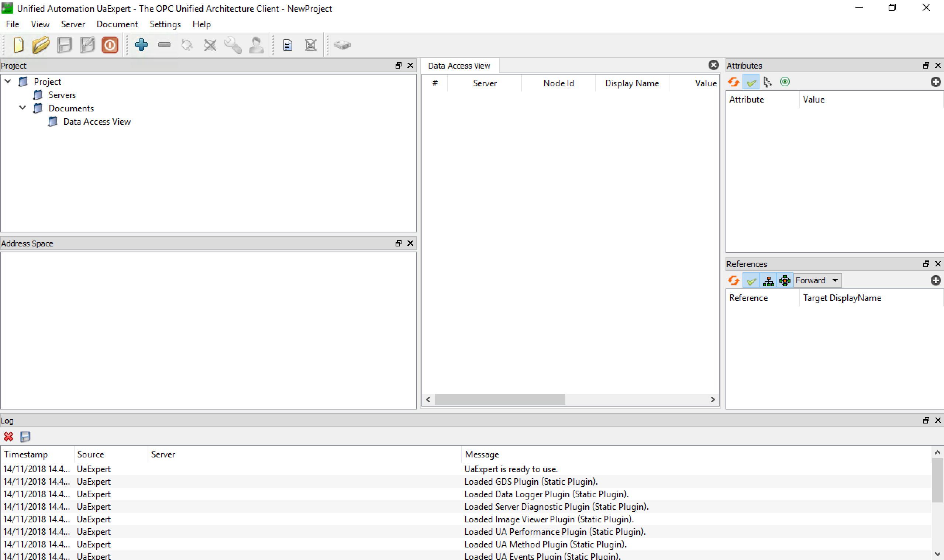
Task: Remove server with the minus icon
Action: (164, 45)
